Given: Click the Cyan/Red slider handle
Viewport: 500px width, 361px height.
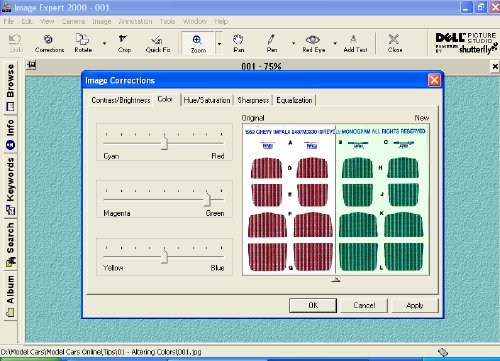Looking at the screenshot, I should coord(164,143).
